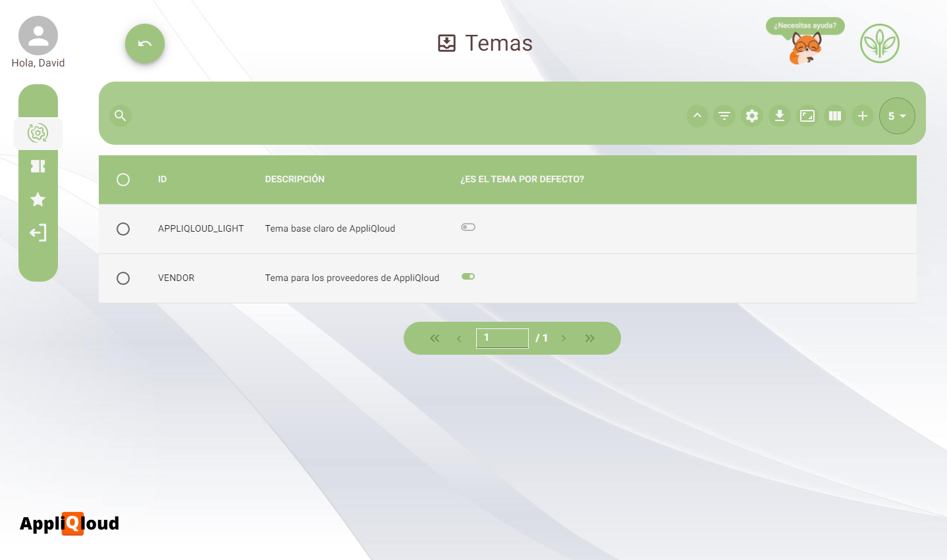Open the rows-per-page dropdown showing 5
This screenshot has height=560, width=947.
(x=897, y=116)
